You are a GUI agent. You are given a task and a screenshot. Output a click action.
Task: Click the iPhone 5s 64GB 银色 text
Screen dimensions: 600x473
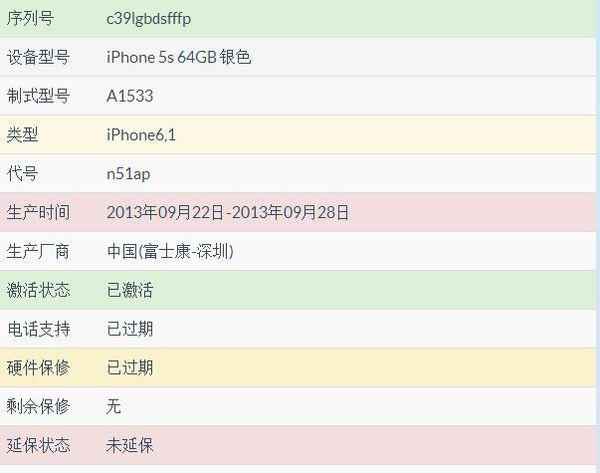tap(178, 57)
